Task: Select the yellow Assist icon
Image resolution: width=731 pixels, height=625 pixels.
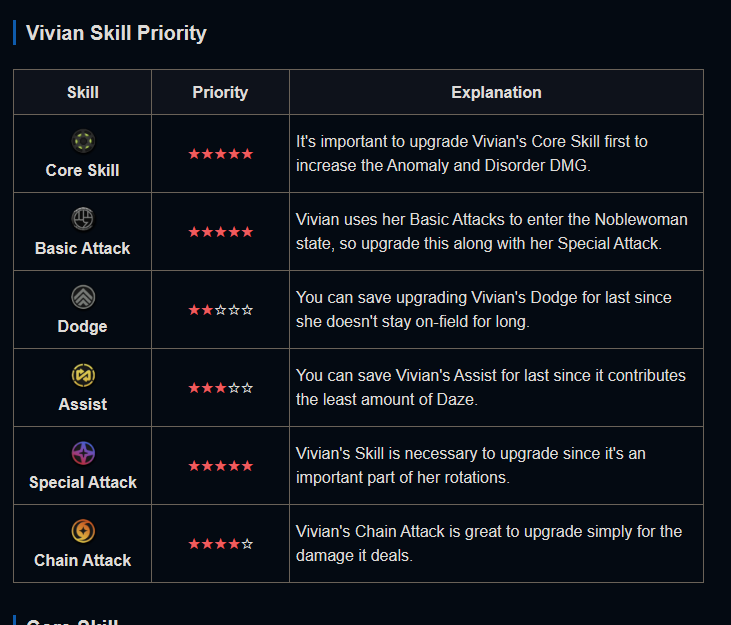Action: [x=83, y=375]
